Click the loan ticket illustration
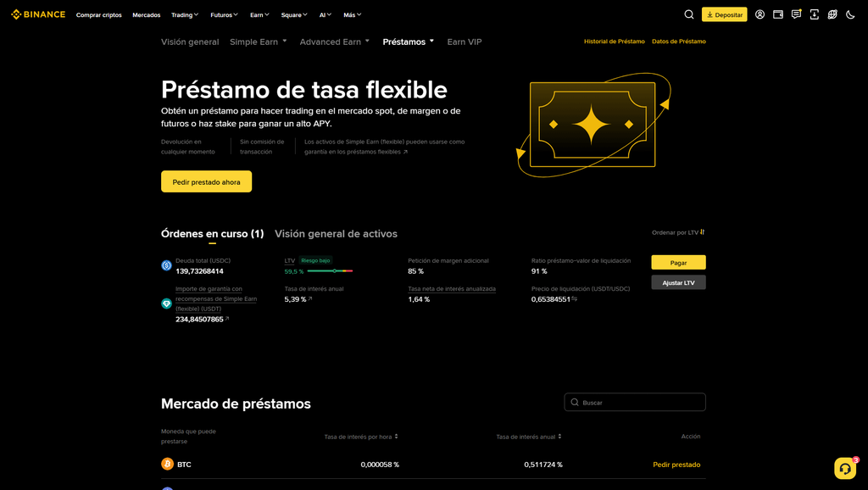 tap(593, 125)
